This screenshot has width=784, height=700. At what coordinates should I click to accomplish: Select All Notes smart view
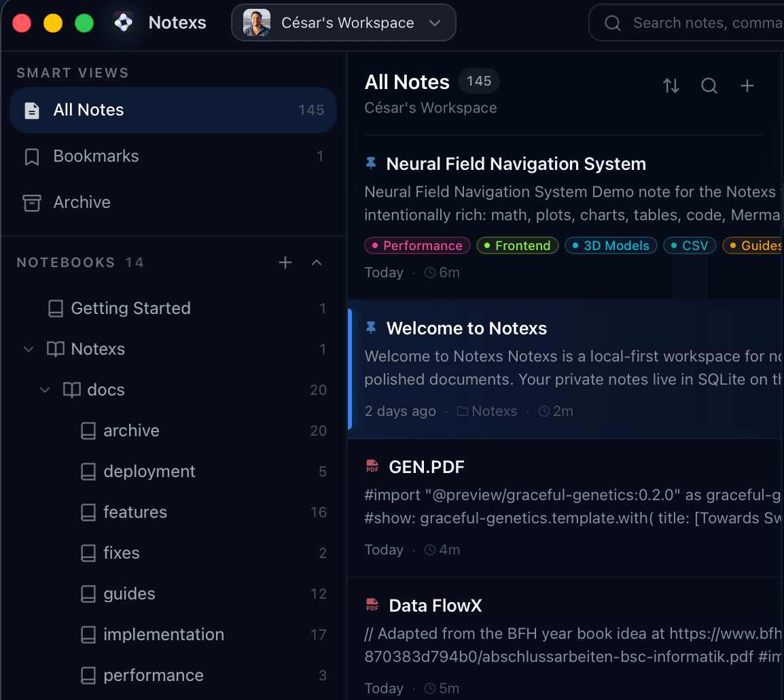tap(173, 110)
